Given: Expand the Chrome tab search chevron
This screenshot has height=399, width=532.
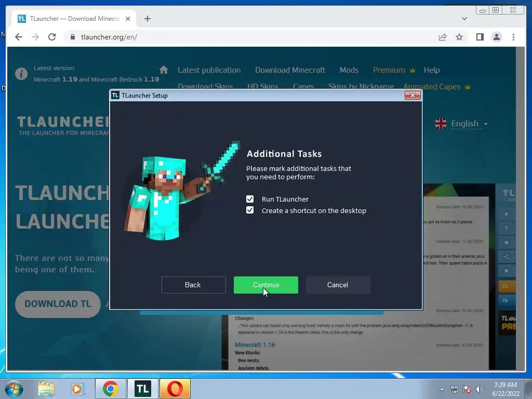Looking at the screenshot, I should point(464,19).
